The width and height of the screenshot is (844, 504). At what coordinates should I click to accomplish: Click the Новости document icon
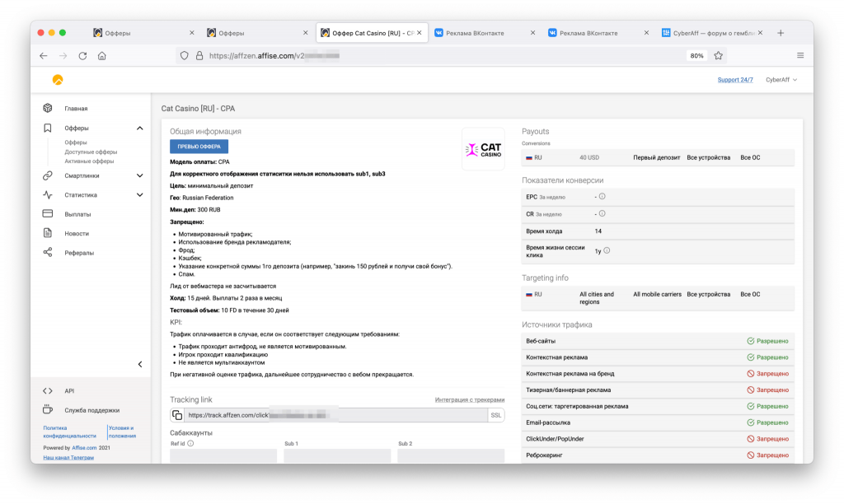(x=48, y=233)
